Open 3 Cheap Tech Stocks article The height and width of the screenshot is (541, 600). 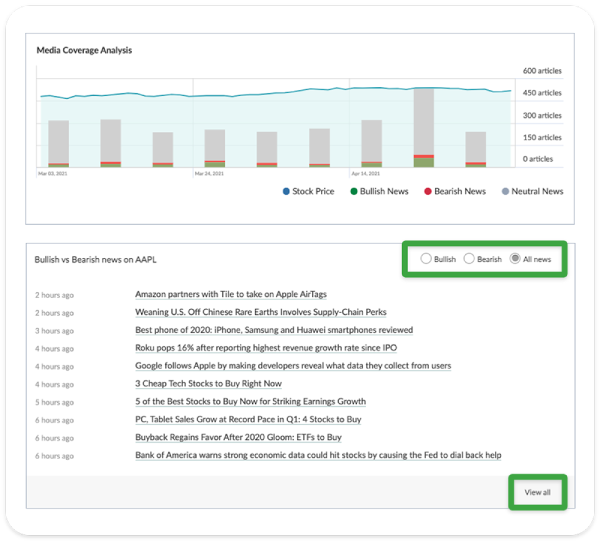tap(208, 383)
